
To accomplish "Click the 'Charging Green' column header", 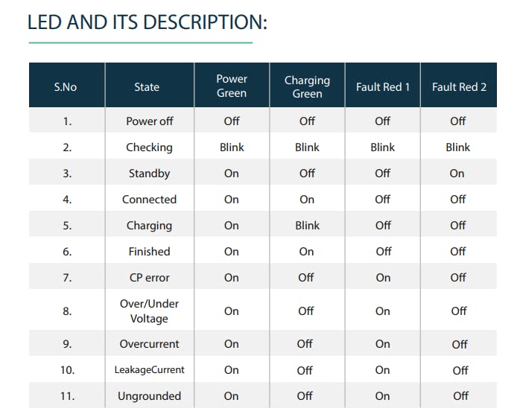I will point(307,86).
